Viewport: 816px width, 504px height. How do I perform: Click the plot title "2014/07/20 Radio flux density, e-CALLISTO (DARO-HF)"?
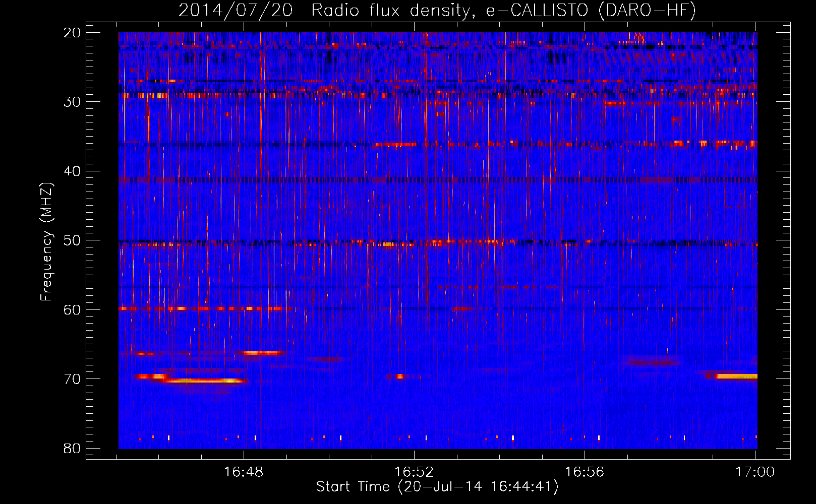(x=437, y=10)
